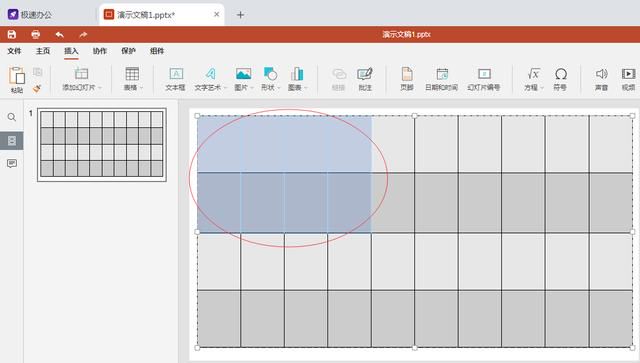Insert symbol (符号) omega icon
The height and width of the screenshot is (363, 640).
point(560,79)
